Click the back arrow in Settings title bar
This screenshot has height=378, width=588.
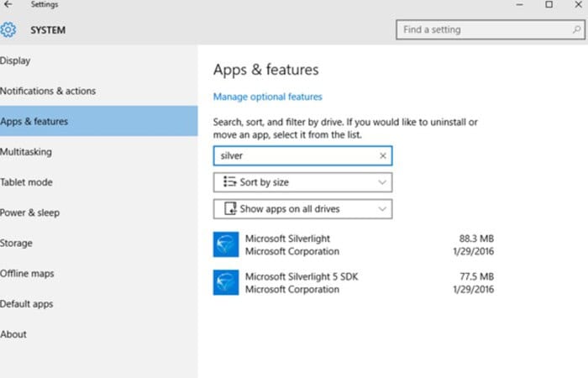8,4
